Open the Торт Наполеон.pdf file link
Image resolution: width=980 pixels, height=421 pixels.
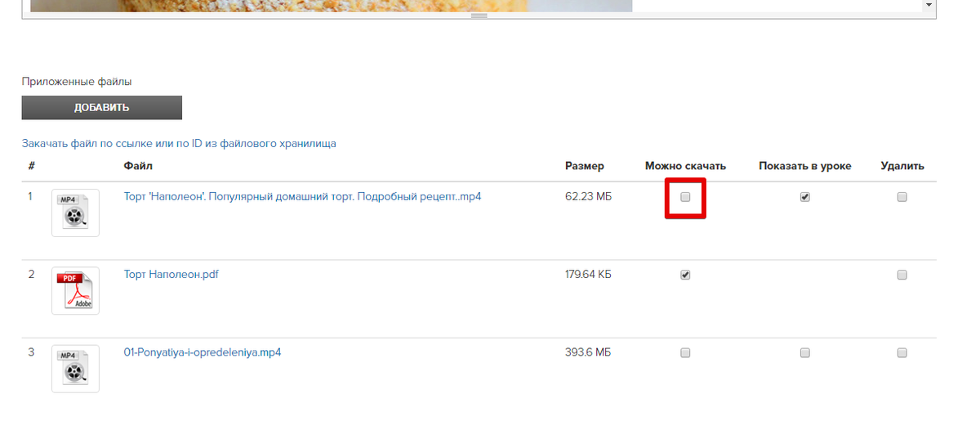point(171,274)
